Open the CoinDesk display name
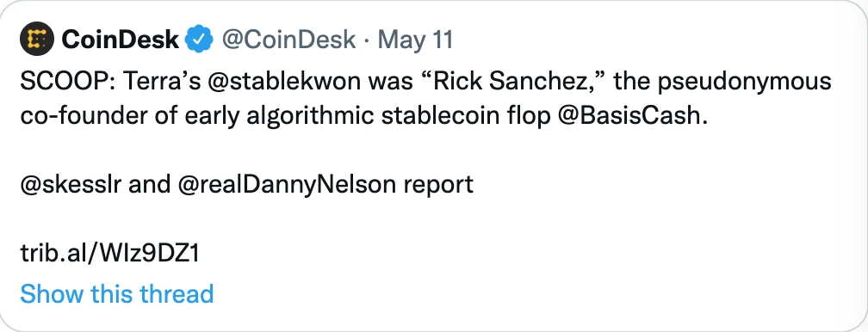The image size is (868, 332). click(121, 40)
